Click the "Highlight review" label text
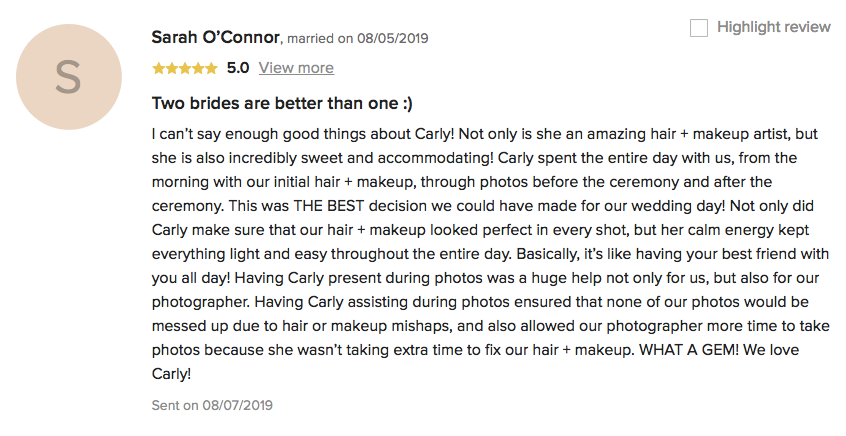Image resolution: width=846 pixels, height=436 pixels. click(x=773, y=27)
